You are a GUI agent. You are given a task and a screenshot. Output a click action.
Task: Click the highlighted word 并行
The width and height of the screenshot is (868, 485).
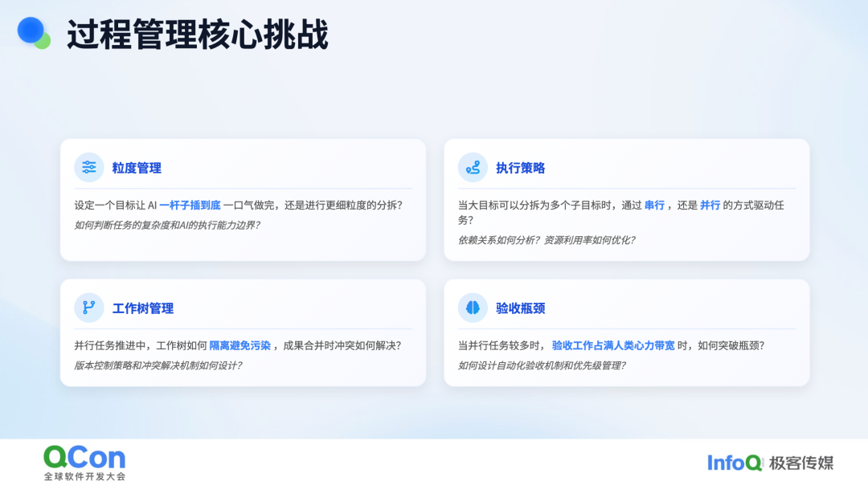[x=710, y=206]
